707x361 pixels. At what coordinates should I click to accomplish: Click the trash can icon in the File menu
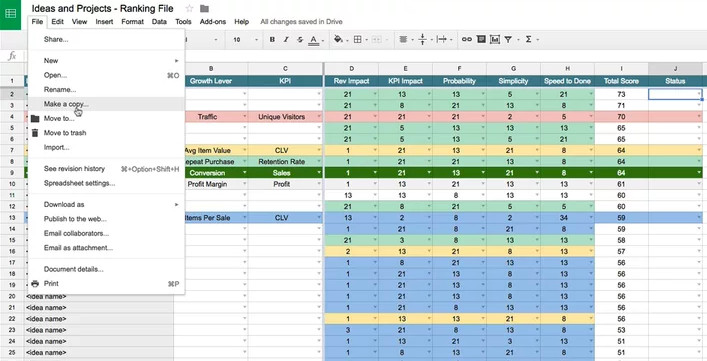[x=35, y=133]
